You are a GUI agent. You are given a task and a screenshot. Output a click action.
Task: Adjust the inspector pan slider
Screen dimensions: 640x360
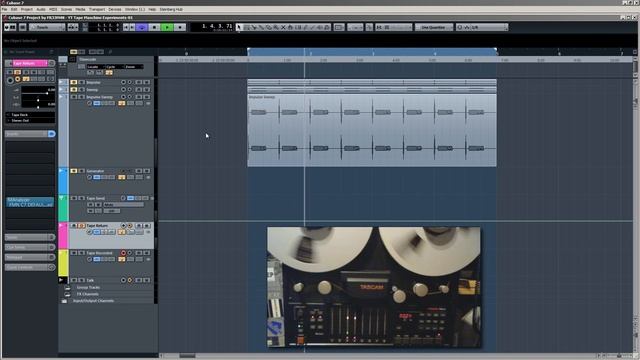(38, 100)
